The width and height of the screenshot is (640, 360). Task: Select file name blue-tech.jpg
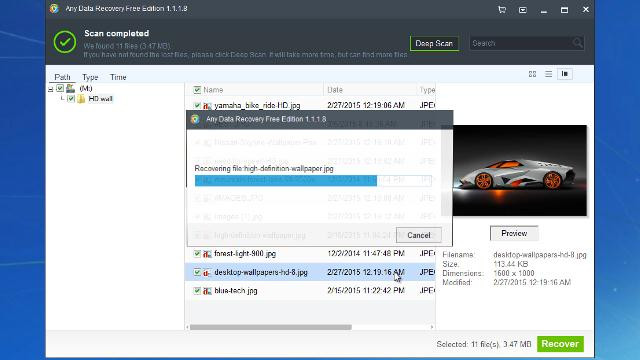coord(236,291)
